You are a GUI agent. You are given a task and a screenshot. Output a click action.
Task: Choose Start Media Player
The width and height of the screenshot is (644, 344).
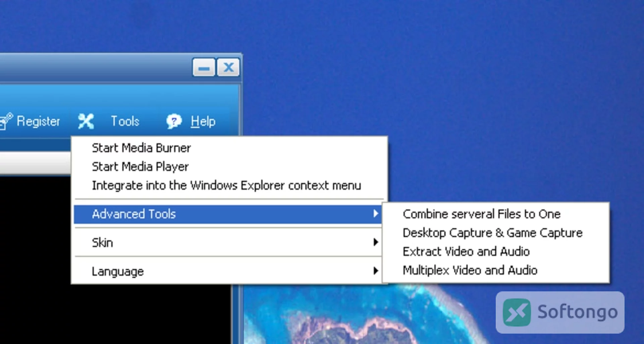click(x=229, y=167)
